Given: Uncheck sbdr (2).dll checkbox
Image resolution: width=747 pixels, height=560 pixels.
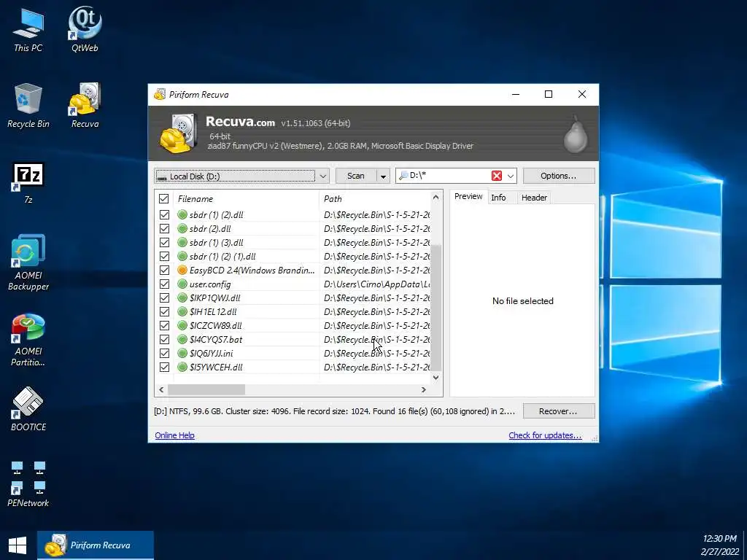Looking at the screenshot, I should click(164, 228).
